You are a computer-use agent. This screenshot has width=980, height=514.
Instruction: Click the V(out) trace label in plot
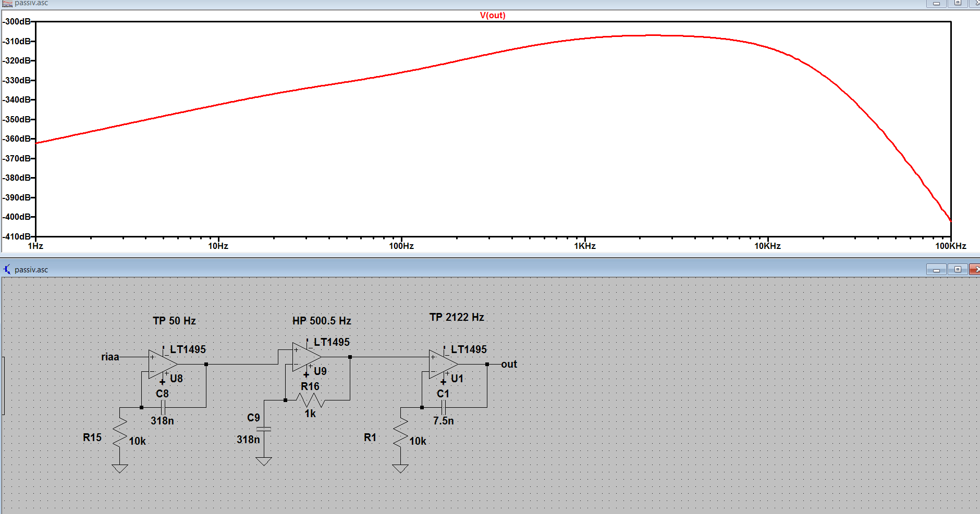click(x=493, y=15)
